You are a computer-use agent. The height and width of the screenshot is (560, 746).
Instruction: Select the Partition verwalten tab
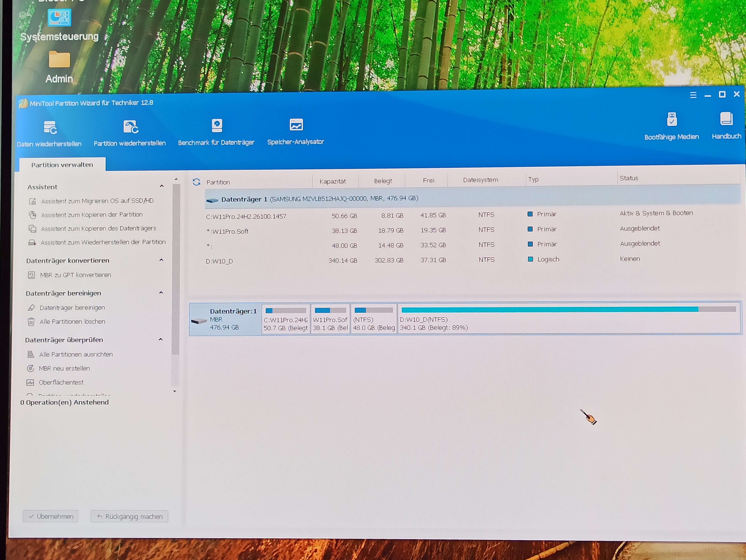tap(62, 165)
